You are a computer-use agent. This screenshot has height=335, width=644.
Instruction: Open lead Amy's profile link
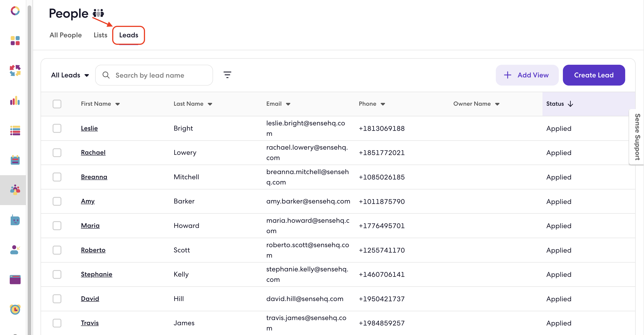click(88, 201)
